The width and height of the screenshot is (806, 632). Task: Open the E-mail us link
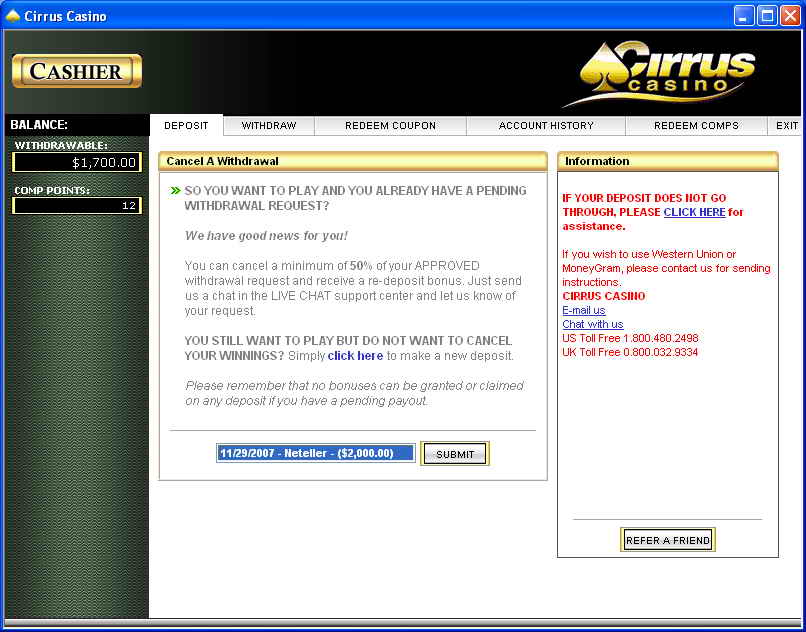tap(584, 311)
